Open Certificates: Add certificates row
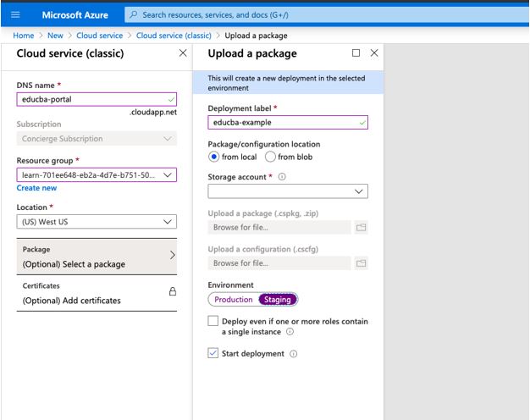 click(x=97, y=293)
